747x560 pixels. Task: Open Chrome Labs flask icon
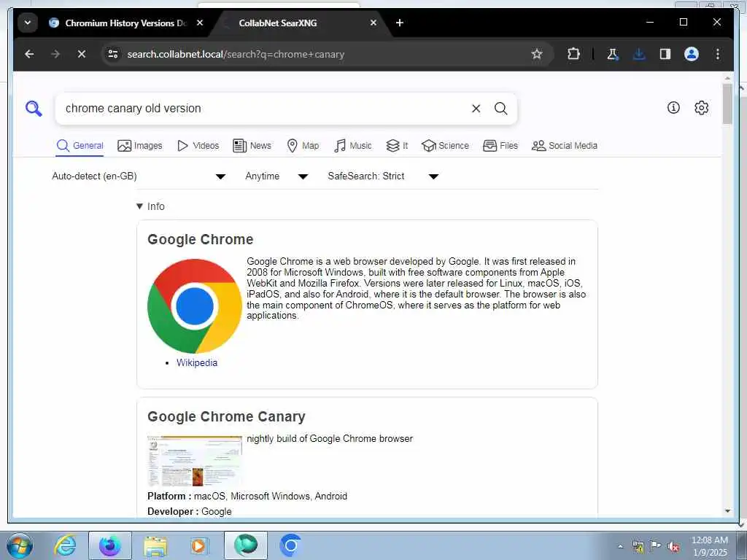[613, 54]
